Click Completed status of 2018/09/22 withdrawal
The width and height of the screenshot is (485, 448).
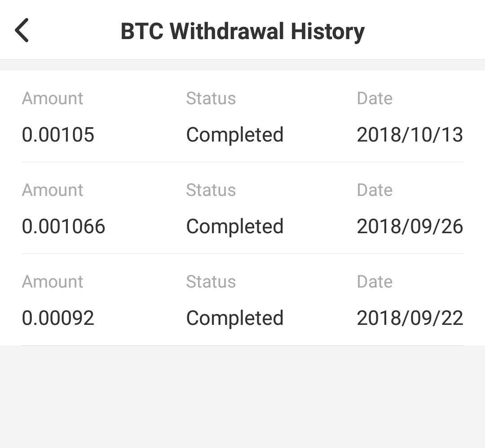(x=235, y=318)
